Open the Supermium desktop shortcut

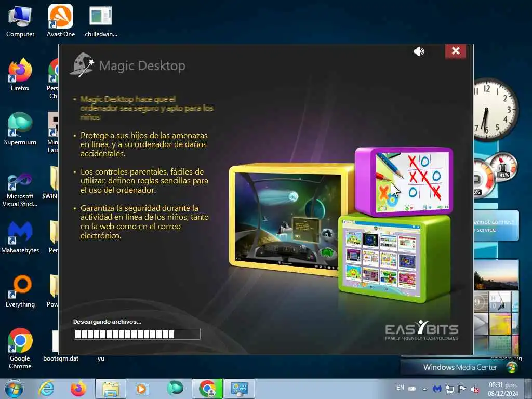click(20, 129)
